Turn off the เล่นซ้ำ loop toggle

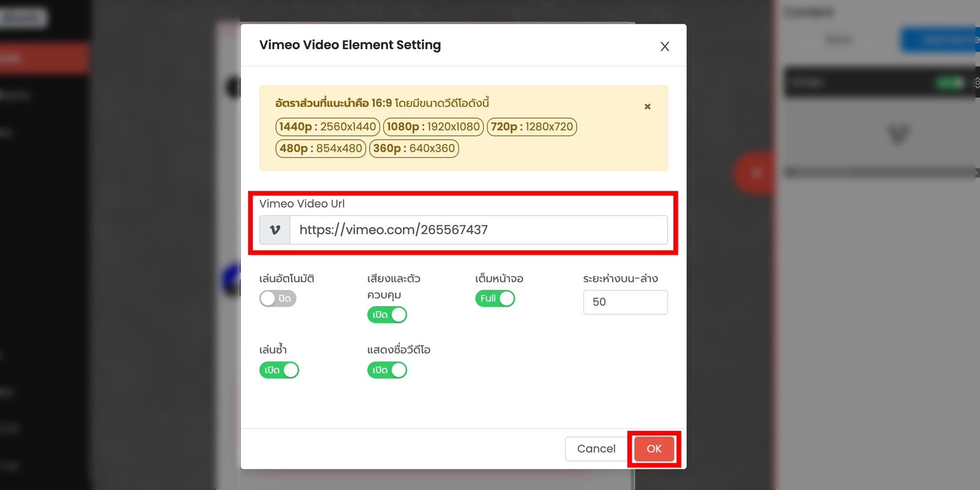point(279,370)
